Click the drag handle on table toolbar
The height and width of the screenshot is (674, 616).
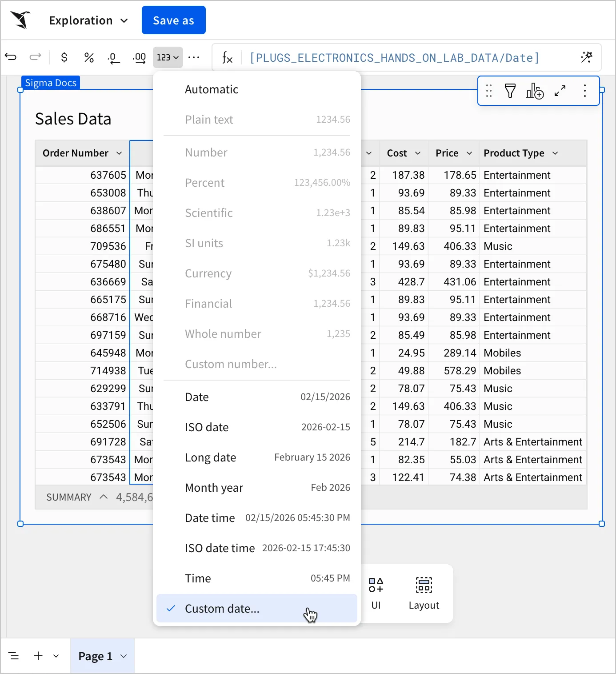489,91
